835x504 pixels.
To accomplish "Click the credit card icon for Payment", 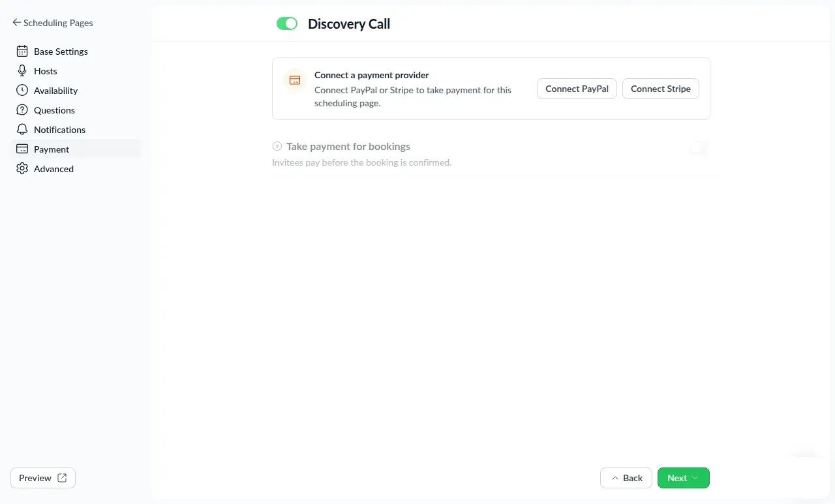I will click(x=22, y=149).
